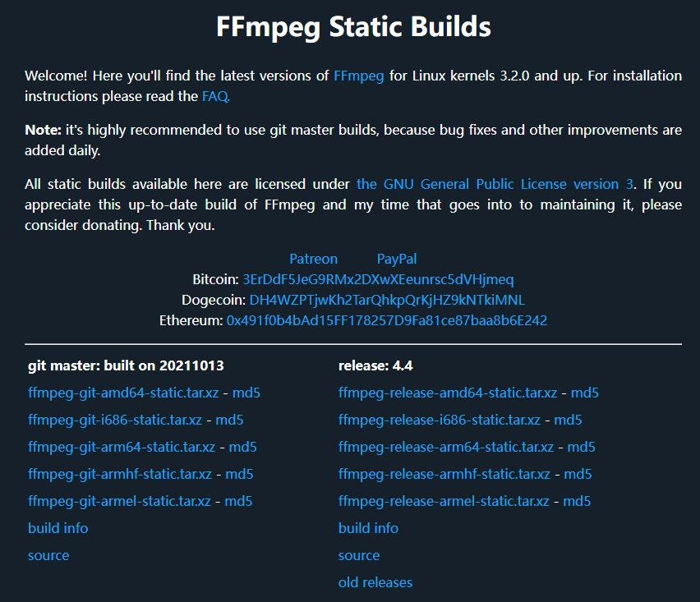The width and height of the screenshot is (700, 602).
Task: Click the Dogecoin wallet address
Action: click(x=387, y=300)
